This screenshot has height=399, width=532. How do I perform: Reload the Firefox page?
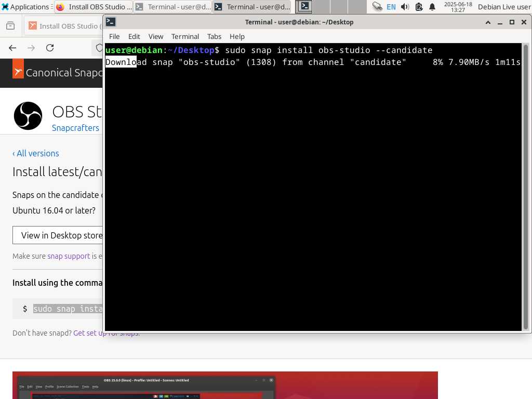(50, 48)
